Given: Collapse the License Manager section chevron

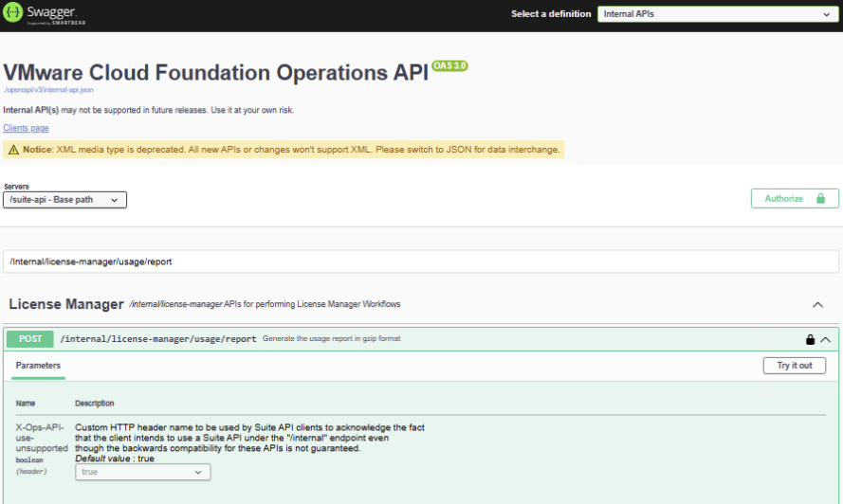Looking at the screenshot, I should coord(817,305).
